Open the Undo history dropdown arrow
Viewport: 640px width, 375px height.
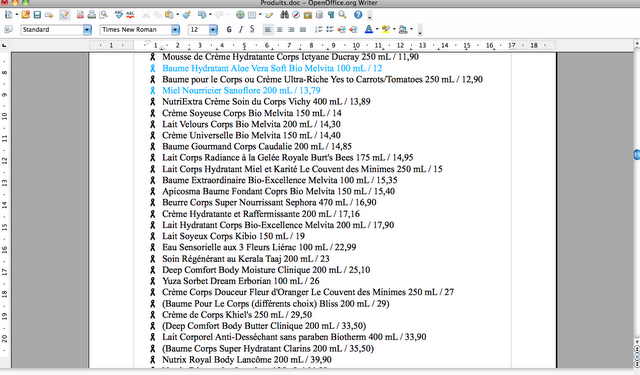pos(210,15)
